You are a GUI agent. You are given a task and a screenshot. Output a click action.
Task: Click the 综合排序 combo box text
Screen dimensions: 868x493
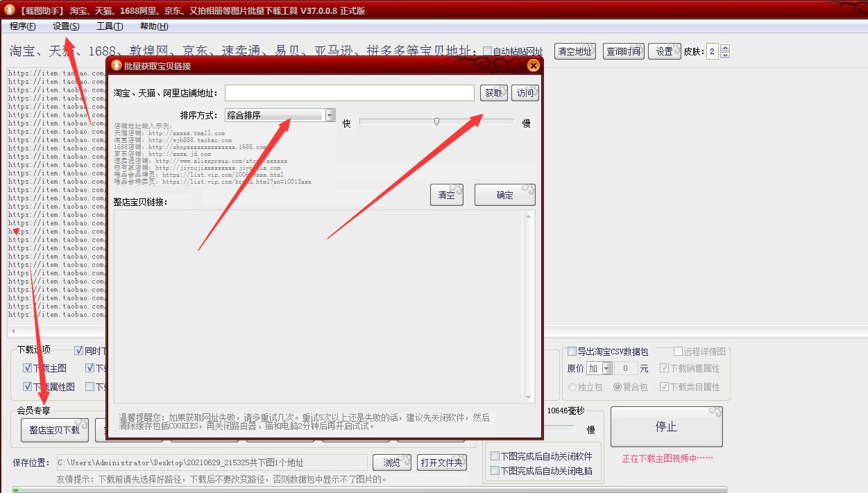tap(274, 115)
